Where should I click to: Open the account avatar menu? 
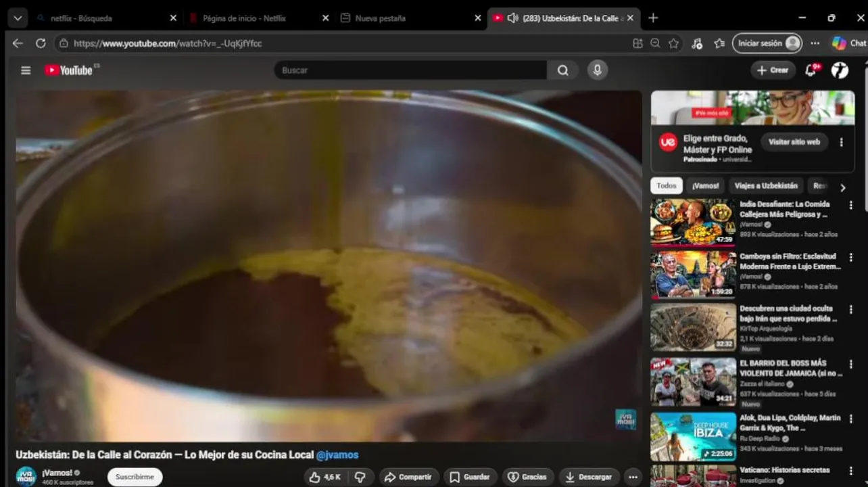point(840,70)
